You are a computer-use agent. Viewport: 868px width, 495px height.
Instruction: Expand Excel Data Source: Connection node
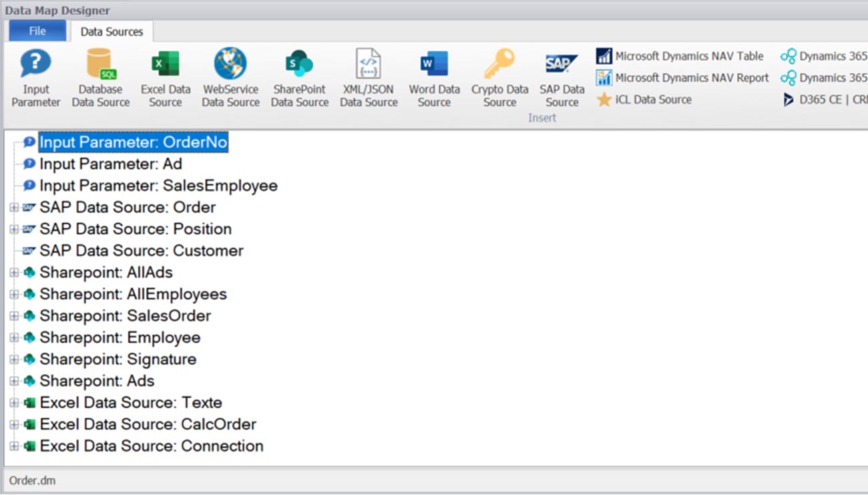(x=14, y=446)
